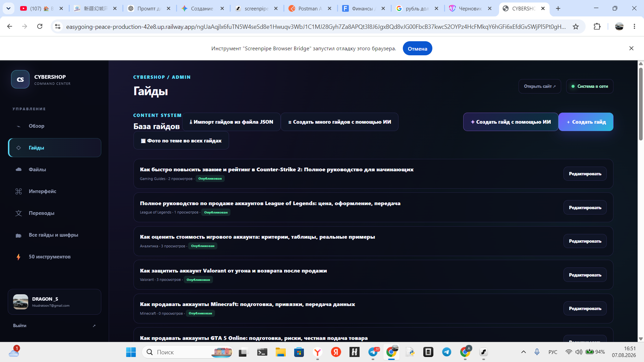Screen dimensions: 644x362
Task: Click Отмена in the debugging banner
Action: point(417,49)
